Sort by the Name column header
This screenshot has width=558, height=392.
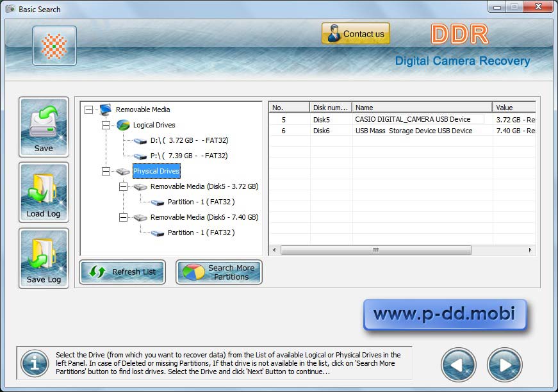pos(422,108)
